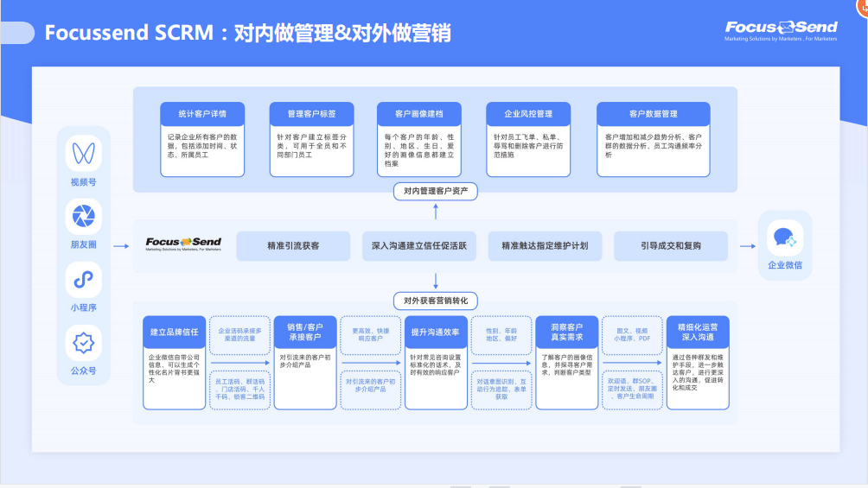
Task: Select the 客户画像建档 card header
Action: click(419, 114)
